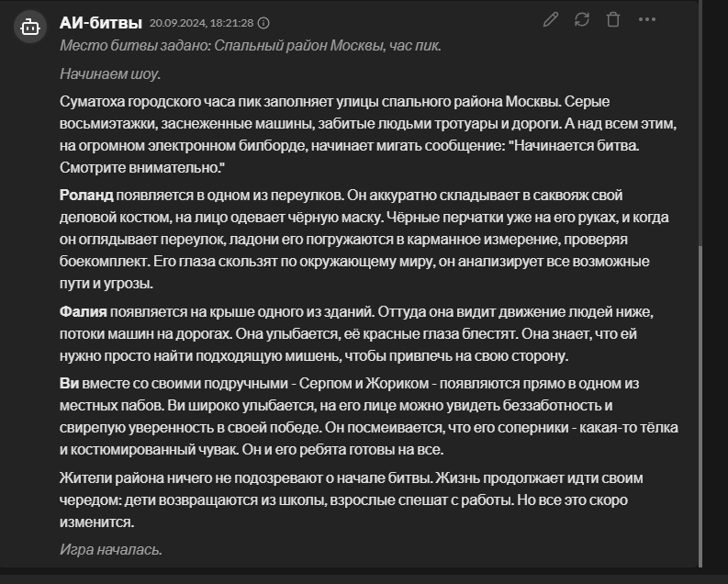Click the bold name Ви

pyautogui.click(x=69, y=384)
